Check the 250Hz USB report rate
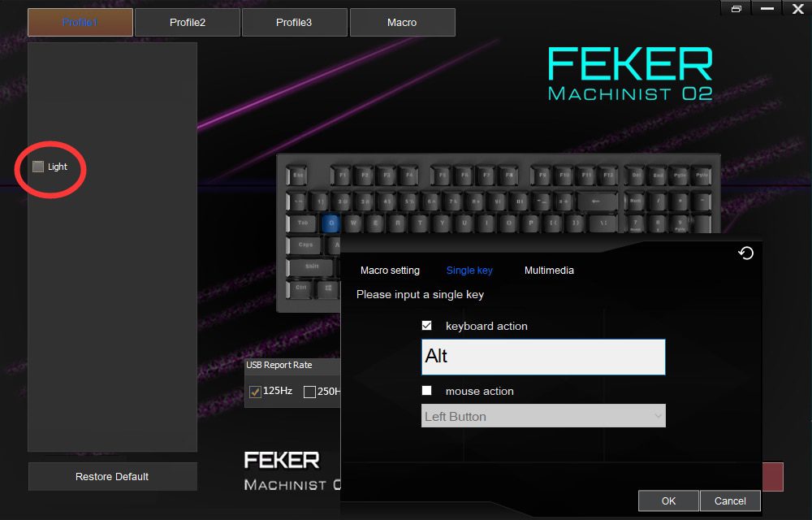Viewport: 812px width, 520px height. [309, 392]
